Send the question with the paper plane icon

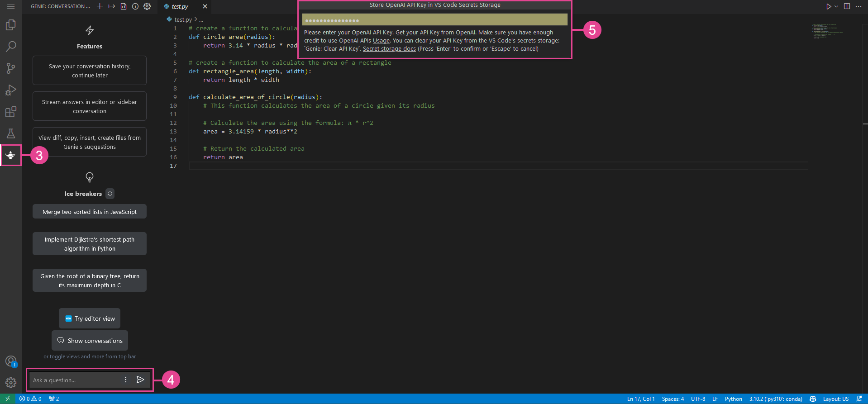click(x=140, y=380)
